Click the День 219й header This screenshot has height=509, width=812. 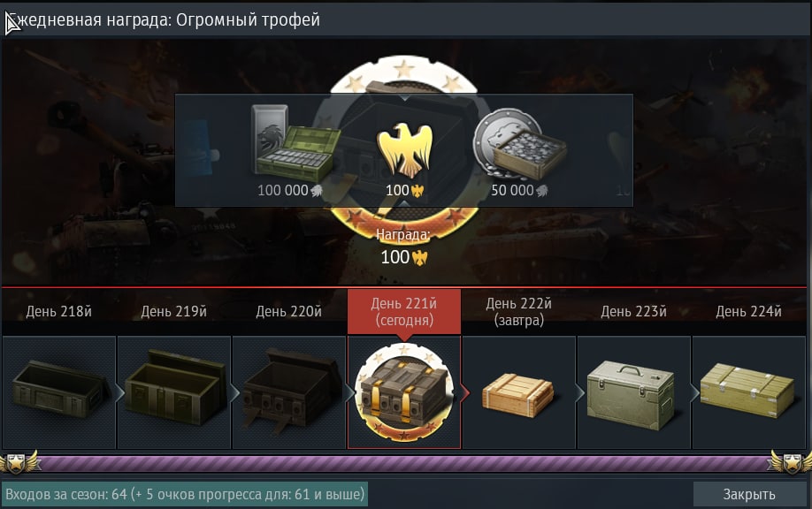pos(174,311)
